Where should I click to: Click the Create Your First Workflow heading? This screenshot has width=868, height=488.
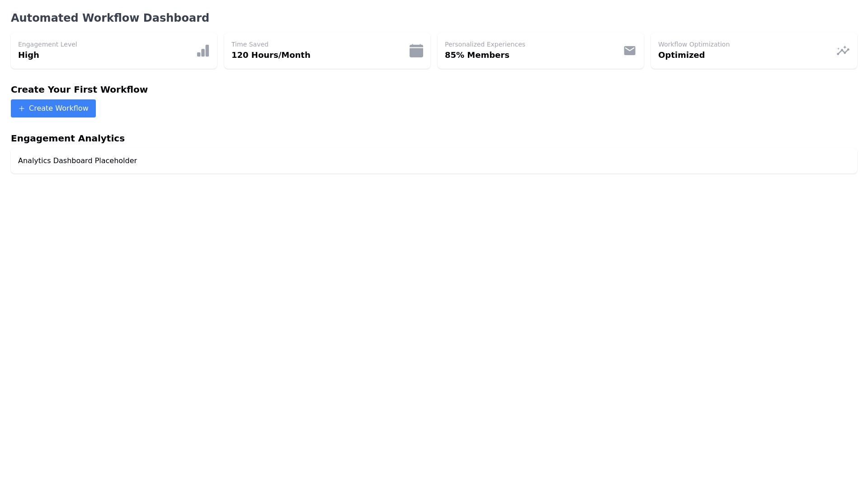click(79, 89)
